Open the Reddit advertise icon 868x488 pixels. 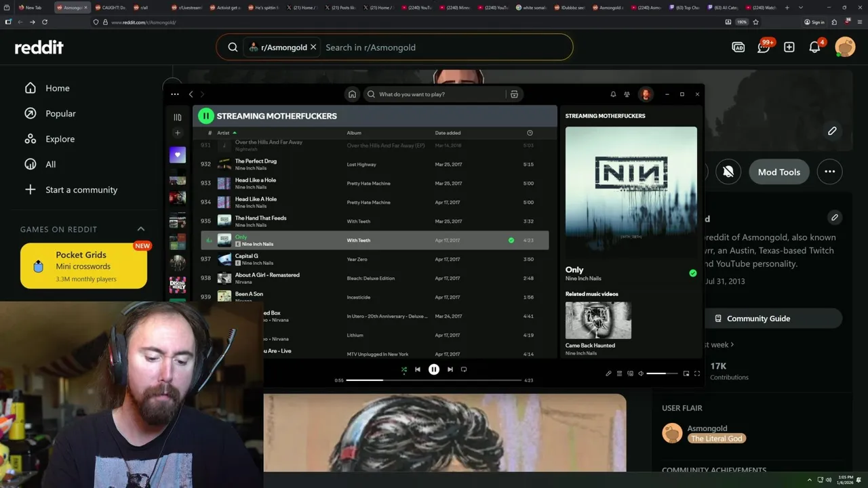[x=738, y=47]
